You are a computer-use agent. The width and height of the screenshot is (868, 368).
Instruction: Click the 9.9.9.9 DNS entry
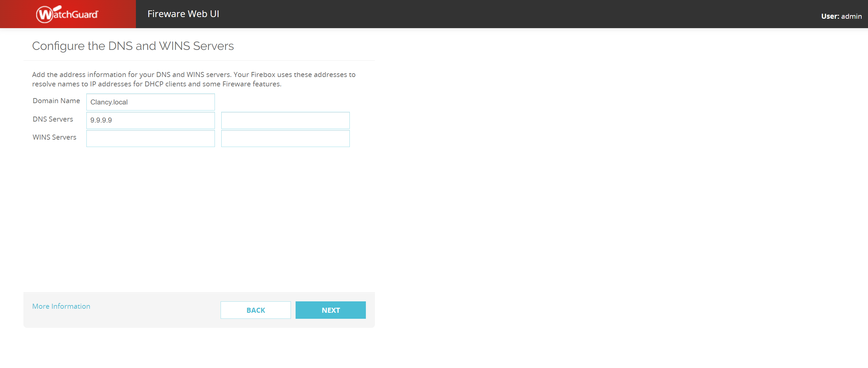(x=101, y=120)
